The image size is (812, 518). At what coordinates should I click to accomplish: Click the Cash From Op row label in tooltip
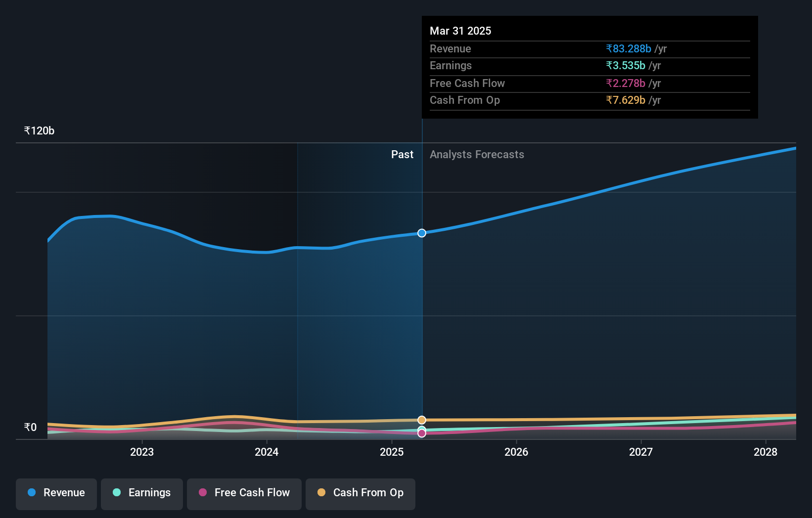[x=465, y=100]
